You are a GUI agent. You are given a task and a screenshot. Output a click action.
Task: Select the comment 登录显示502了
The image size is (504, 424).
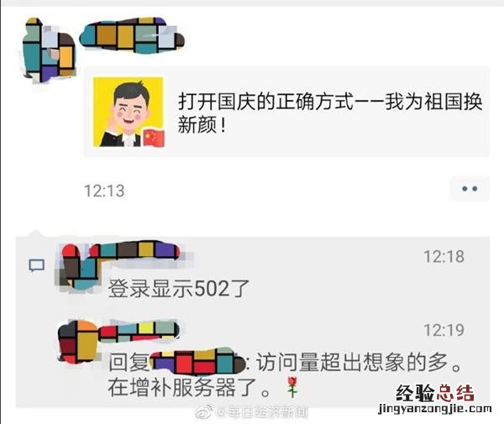tap(179, 289)
